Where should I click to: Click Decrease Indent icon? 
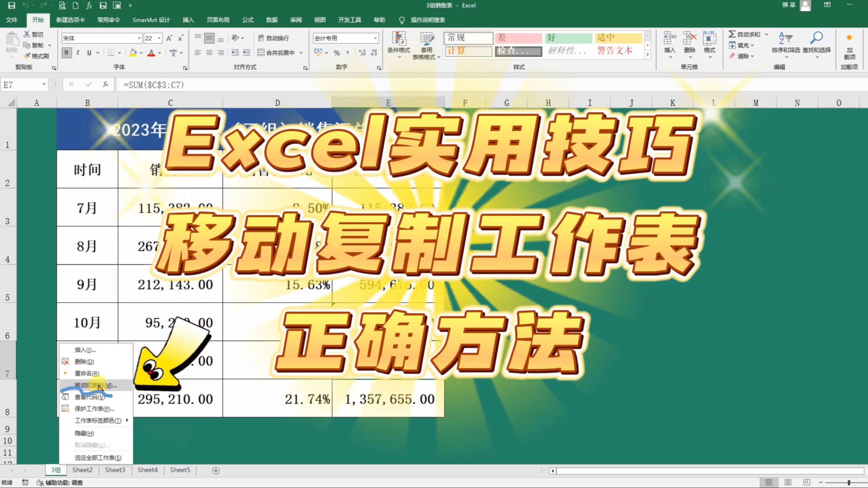tap(235, 53)
